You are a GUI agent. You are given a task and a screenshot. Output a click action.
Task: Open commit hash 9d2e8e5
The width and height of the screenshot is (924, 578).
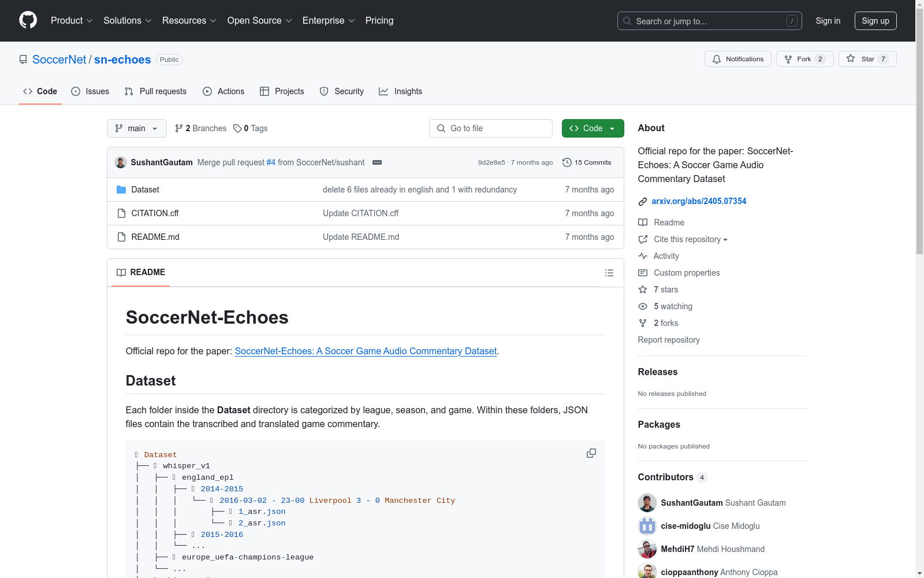[x=491, y=162]
